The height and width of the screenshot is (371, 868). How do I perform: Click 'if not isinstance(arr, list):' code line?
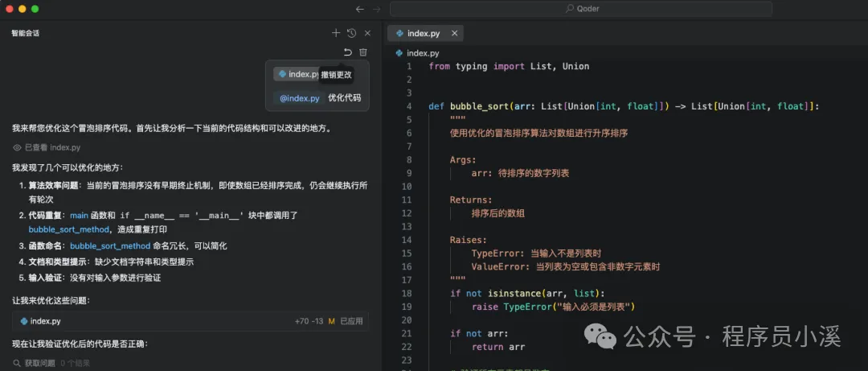pyautogui.click(x=527, y=294)
